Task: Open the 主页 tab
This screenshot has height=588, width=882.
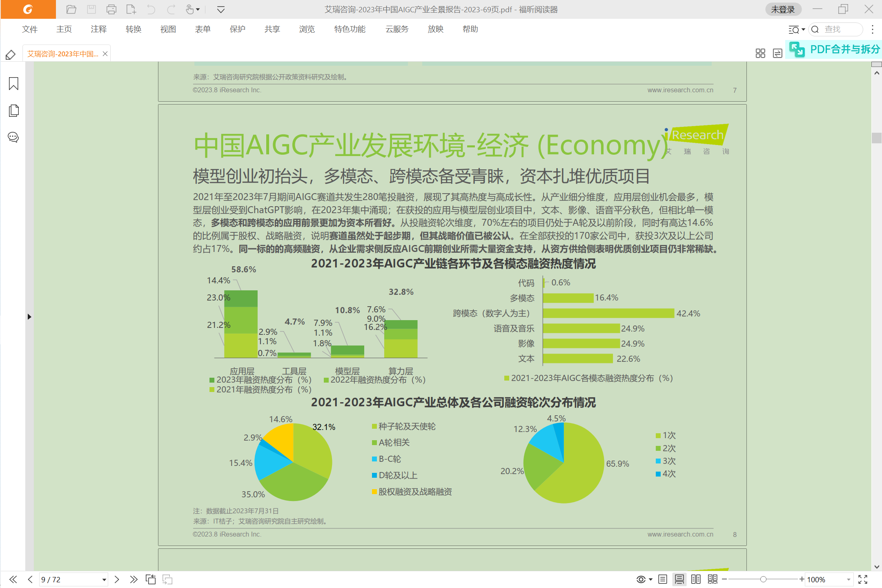Action: 64,29
